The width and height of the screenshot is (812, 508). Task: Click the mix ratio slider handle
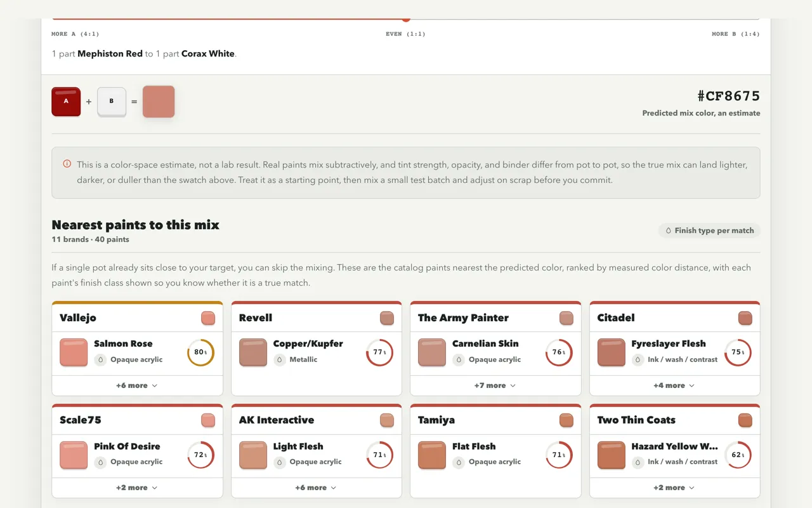click(x=406, y=19)
